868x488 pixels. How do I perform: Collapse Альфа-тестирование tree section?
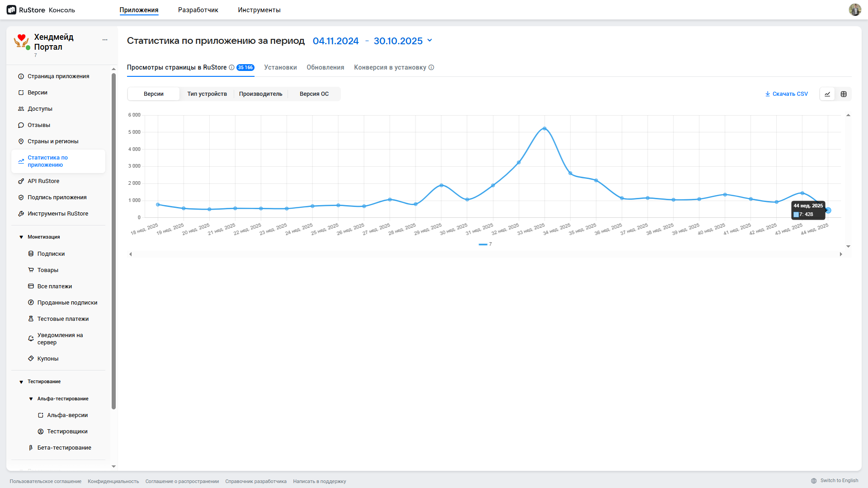[x=31, y=399]
